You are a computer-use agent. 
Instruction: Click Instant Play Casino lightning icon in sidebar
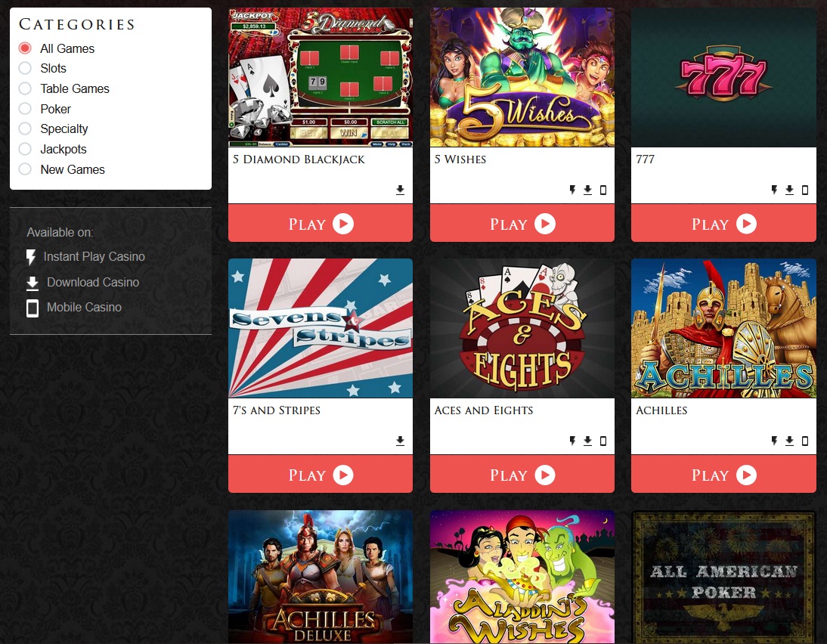[31, 257]
